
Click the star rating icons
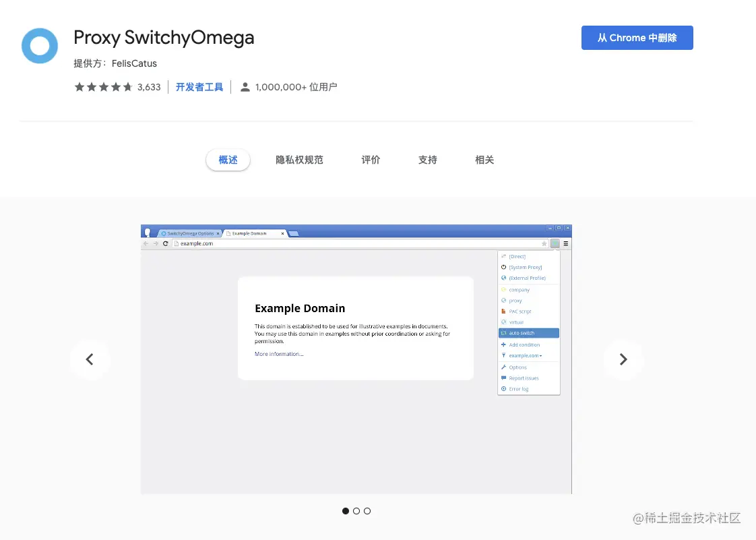(103, 87)
